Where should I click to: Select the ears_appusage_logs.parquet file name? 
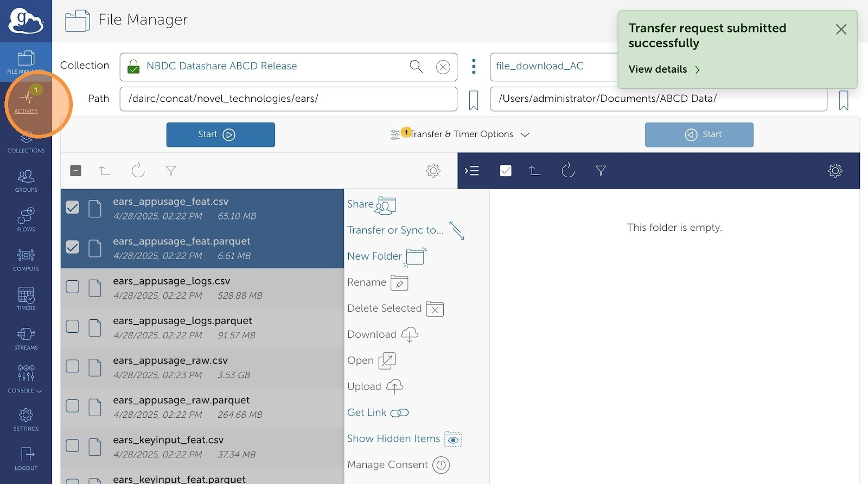182,321
